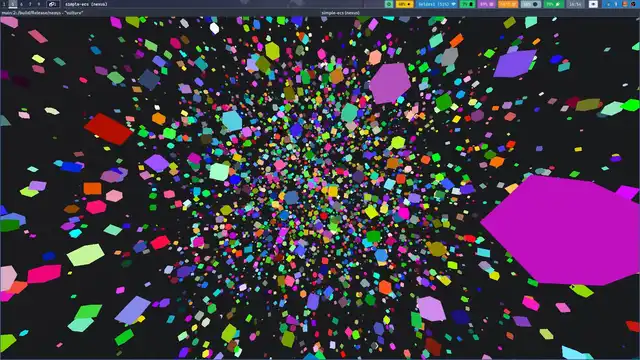
Task: Select the left terminal tab mentioning vulture
Action: tap(42, 13)
